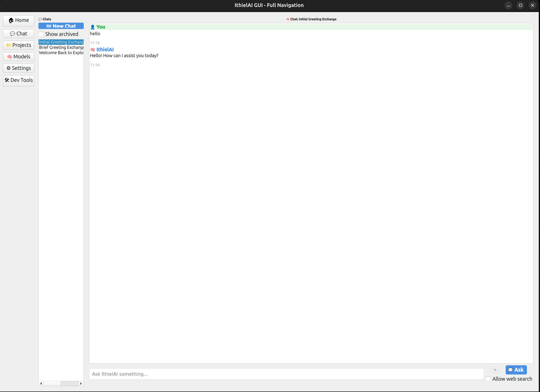Enable the Allow web search checkbox
Viewport: 540px width, 392px height.
pyautogui.click(x=488, y=379)
